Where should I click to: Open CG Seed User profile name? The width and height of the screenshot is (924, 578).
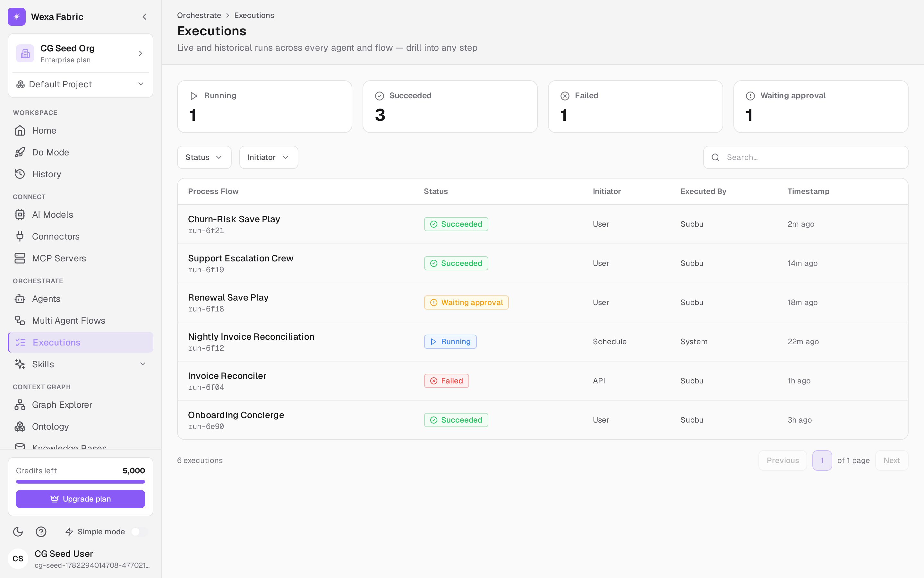pyautogui.click(x=64, y=554)
